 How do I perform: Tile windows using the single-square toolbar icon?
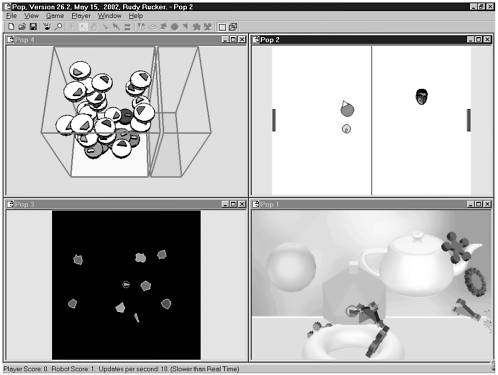222,27
